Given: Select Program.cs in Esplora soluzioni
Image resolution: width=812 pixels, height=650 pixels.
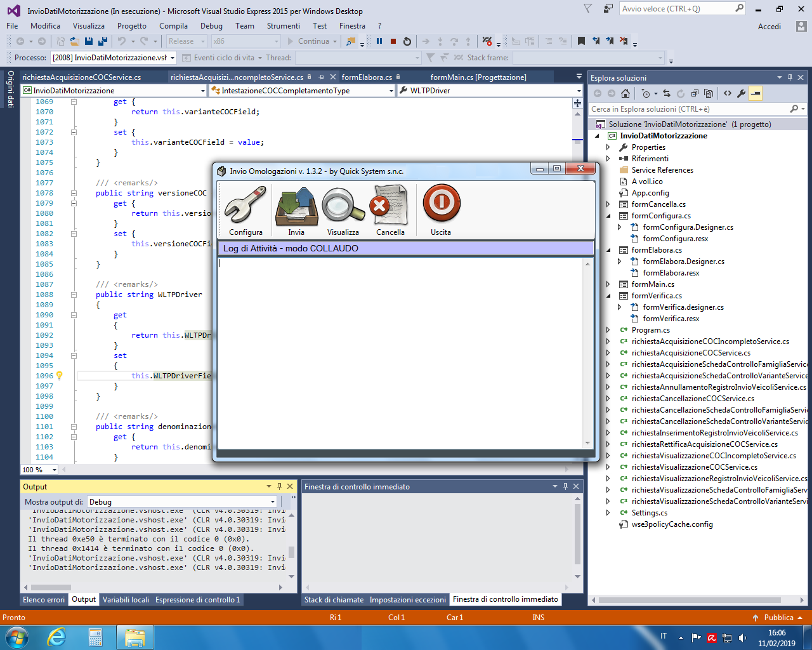Looking at the screenshot, I should tap(650, 330).
